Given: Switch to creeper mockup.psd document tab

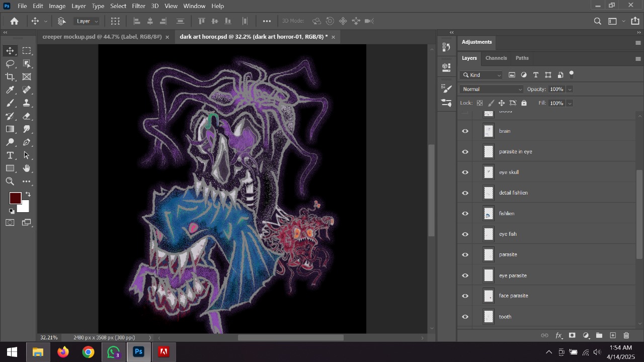Looking at the screenshot, I should (102, 37).
